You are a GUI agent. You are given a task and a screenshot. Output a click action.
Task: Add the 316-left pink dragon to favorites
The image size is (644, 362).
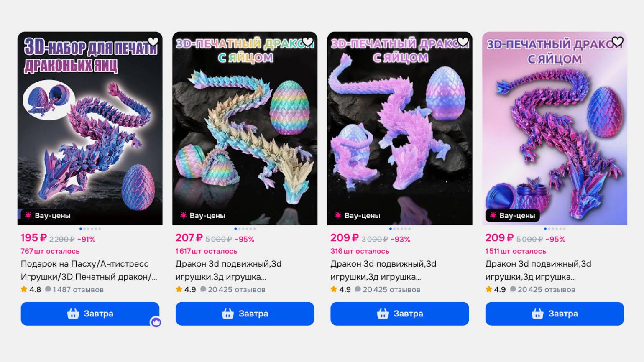(463, 41)
